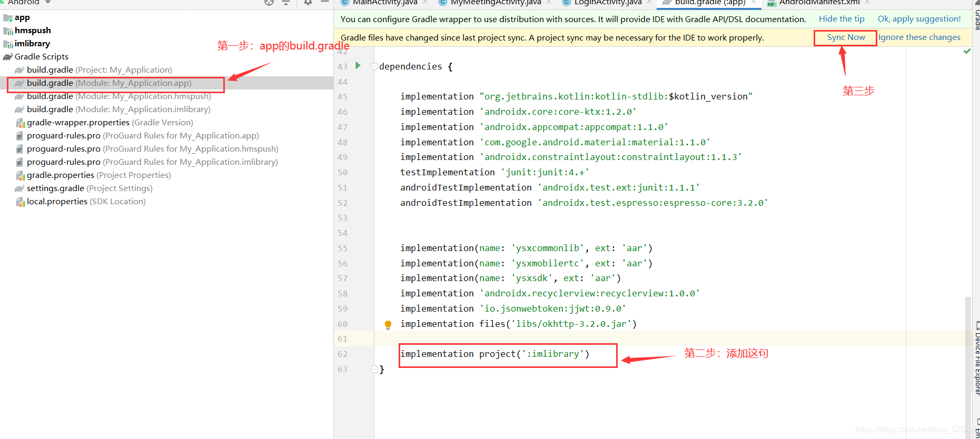Open the project panel gear settings
This screenshot has height=439, width=980.
(308, 2)
